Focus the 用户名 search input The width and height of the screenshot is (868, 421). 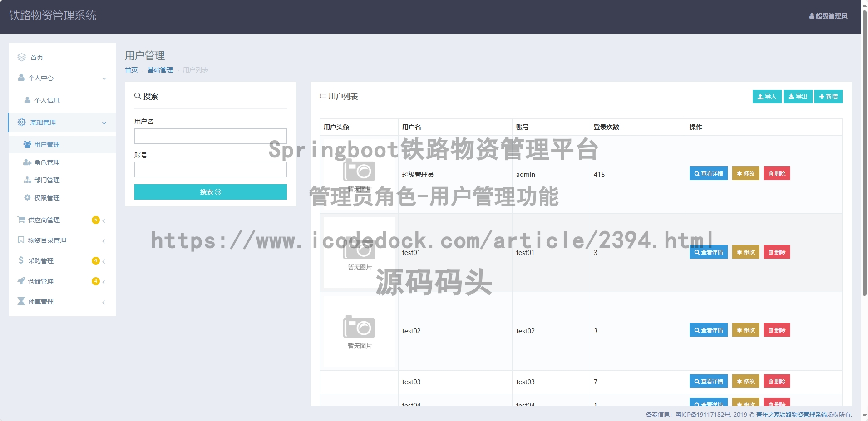pos(211,136)
